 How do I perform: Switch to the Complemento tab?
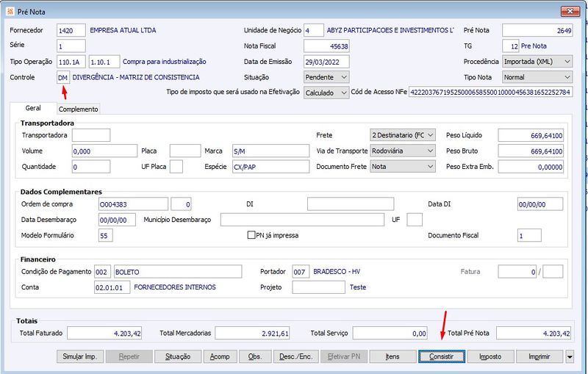point(79,109)
